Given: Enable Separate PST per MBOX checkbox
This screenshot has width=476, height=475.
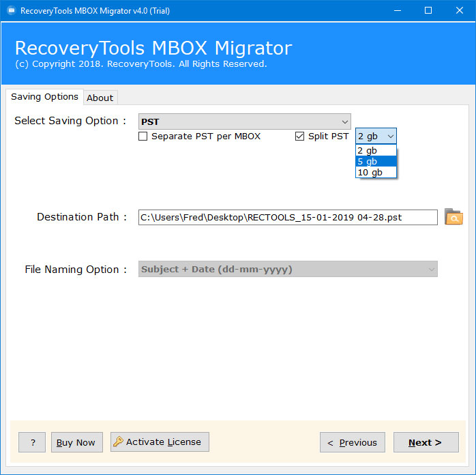Looking at the screenshot, I should [143, 136].
